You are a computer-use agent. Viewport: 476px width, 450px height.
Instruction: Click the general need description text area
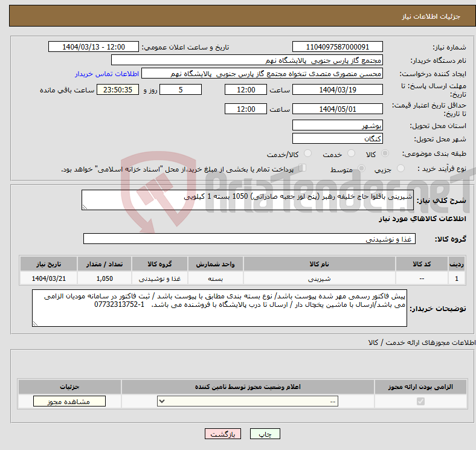tap(248, 200)
